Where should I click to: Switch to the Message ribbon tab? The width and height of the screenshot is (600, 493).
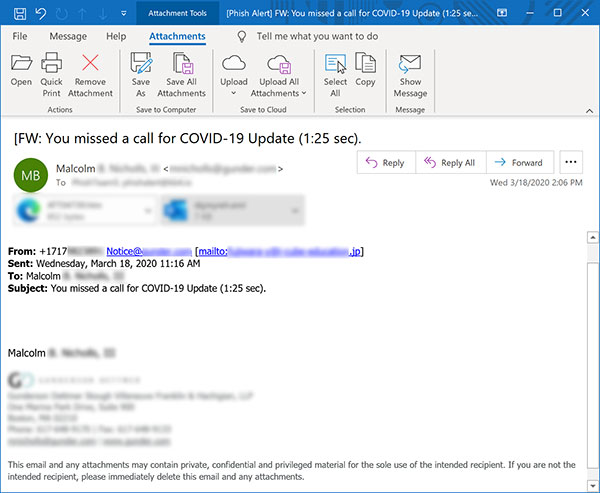[68, 36]
